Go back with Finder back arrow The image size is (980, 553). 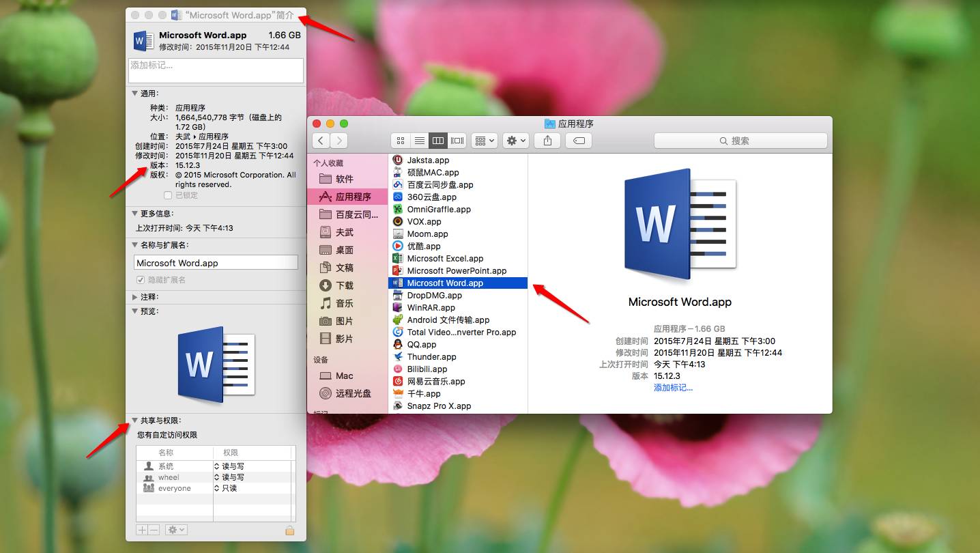[x=321, y=141]
